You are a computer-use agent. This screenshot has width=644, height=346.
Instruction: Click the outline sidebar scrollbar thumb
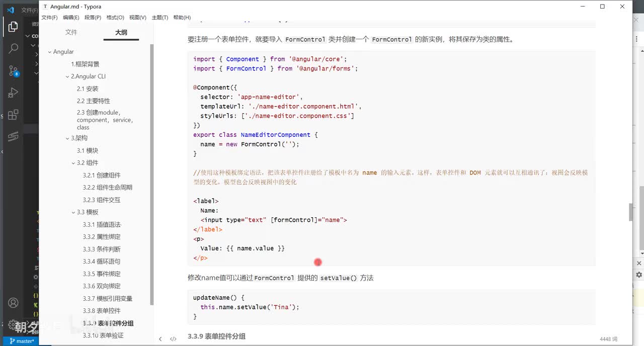point(152,174)
